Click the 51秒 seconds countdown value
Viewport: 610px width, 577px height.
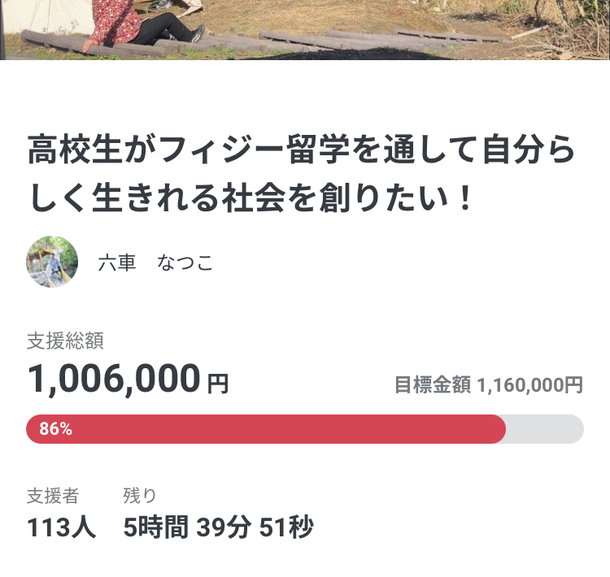287,527
